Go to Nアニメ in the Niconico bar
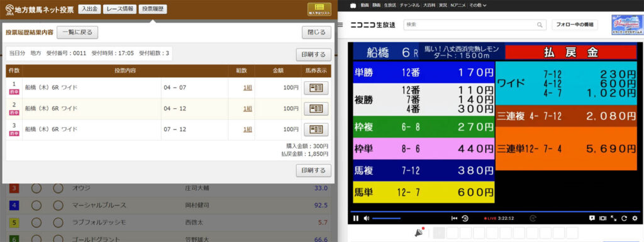The image size is (644, 242). click(458, 5)
